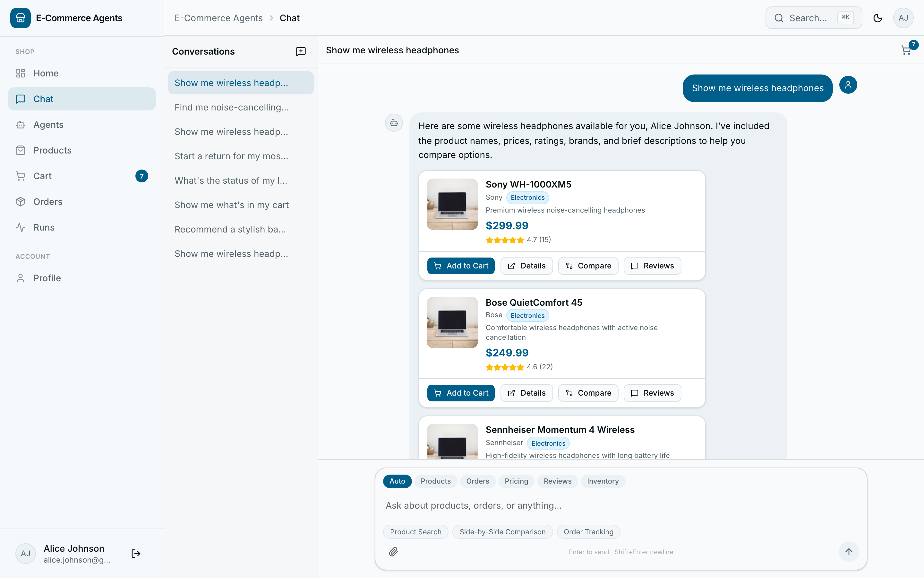The width and height of the screenshot is (924, 578).
Task: Click the Sony price $299.99
Action: tap(507, 225)
